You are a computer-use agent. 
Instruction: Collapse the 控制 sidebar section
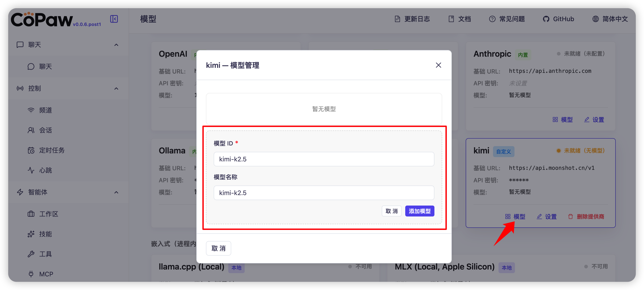point(116,89)
